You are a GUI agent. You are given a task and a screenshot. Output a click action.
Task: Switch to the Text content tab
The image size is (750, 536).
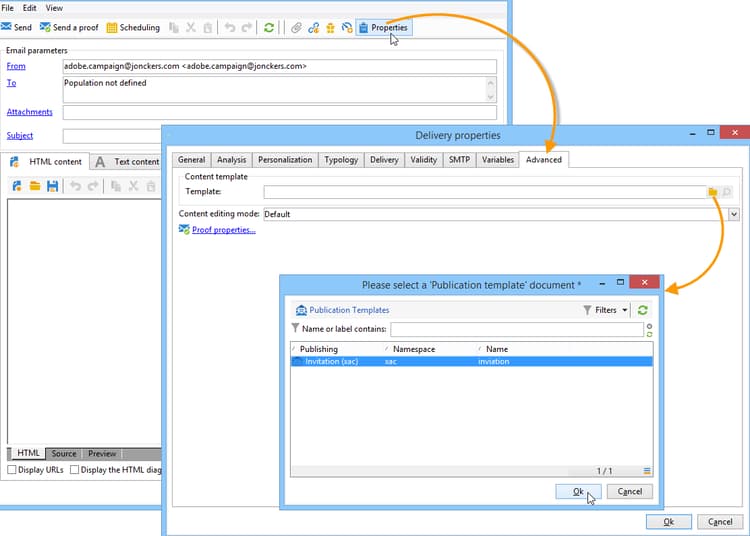(128, 162)
